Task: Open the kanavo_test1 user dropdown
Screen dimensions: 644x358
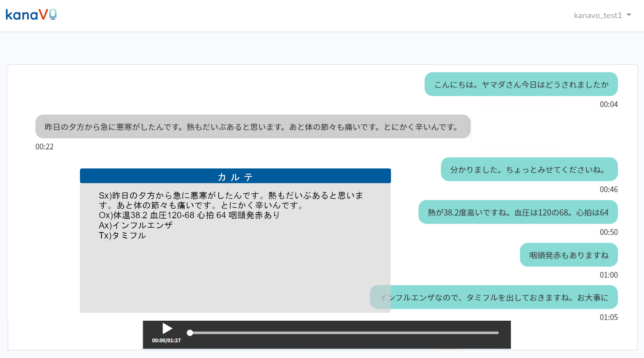Action: [602, 15]
